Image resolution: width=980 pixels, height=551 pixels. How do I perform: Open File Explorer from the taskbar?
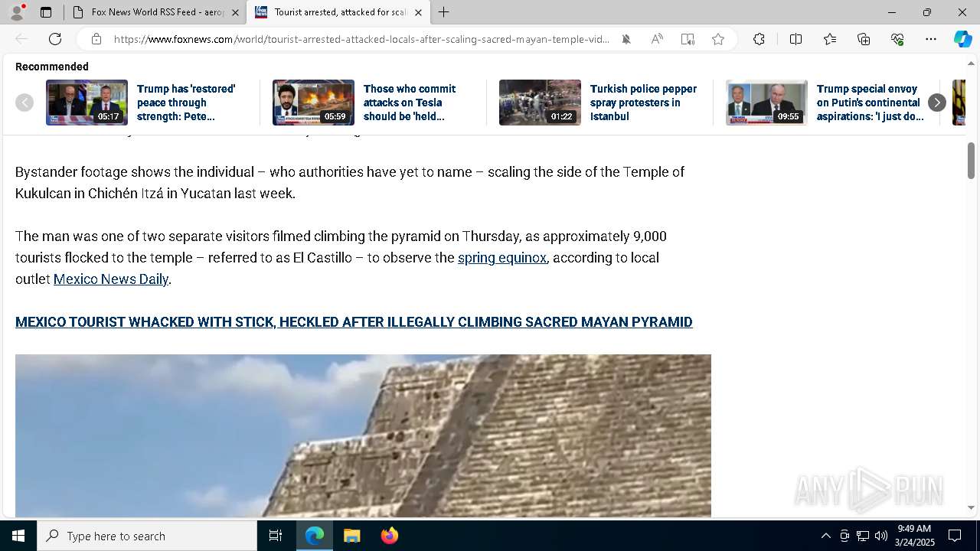point(351,536)
